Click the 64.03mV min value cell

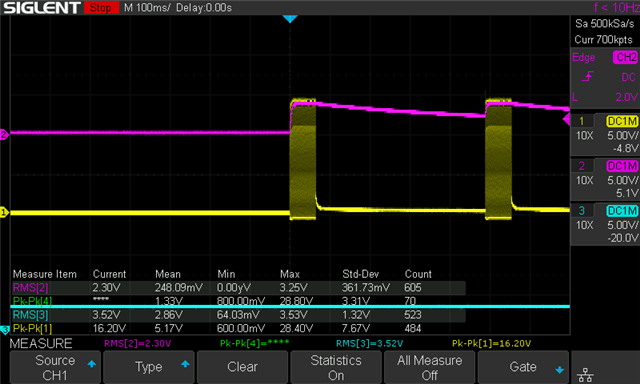(x=238, y=315)
